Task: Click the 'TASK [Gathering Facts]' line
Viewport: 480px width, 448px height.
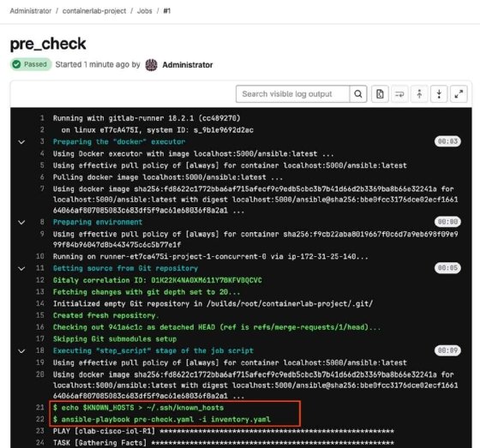Action: (224, 443)
